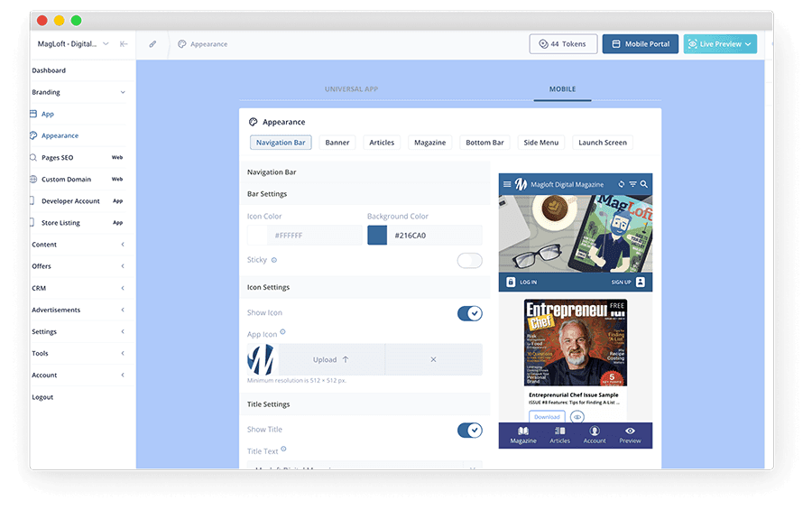Click search icon in mobile preview
Screen dimensions: 812x510
pyautogui.click(x=644, y=184)
